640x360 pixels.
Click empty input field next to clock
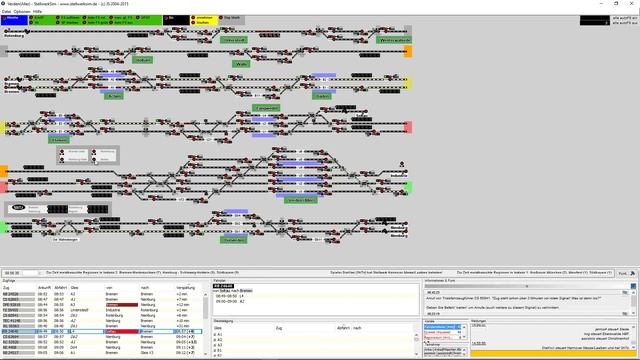tap(30, 273)
